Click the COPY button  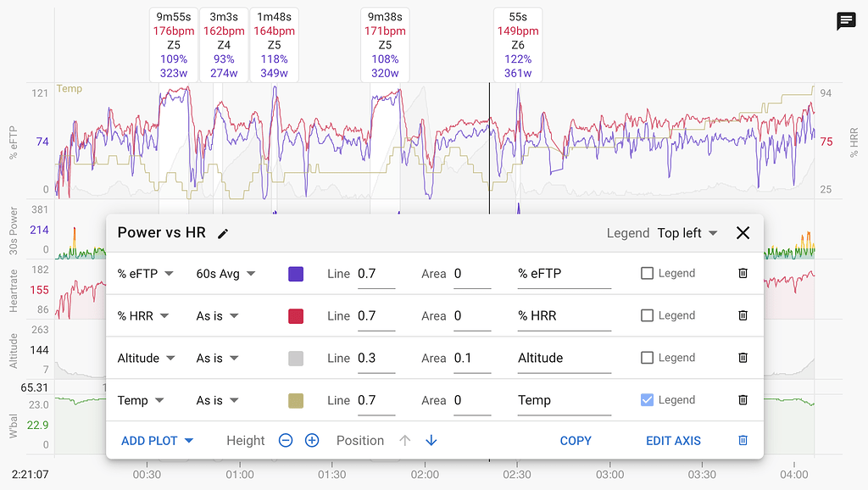(576, 440)
